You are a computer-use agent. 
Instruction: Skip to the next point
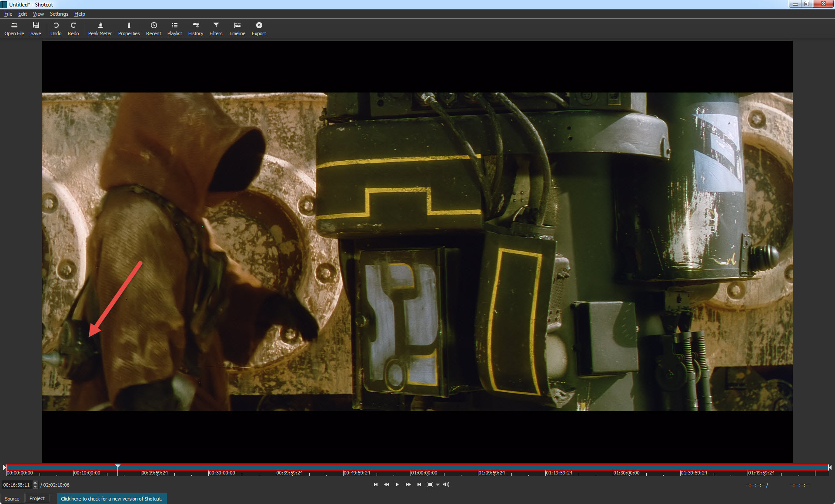click(x=419, y=484)
